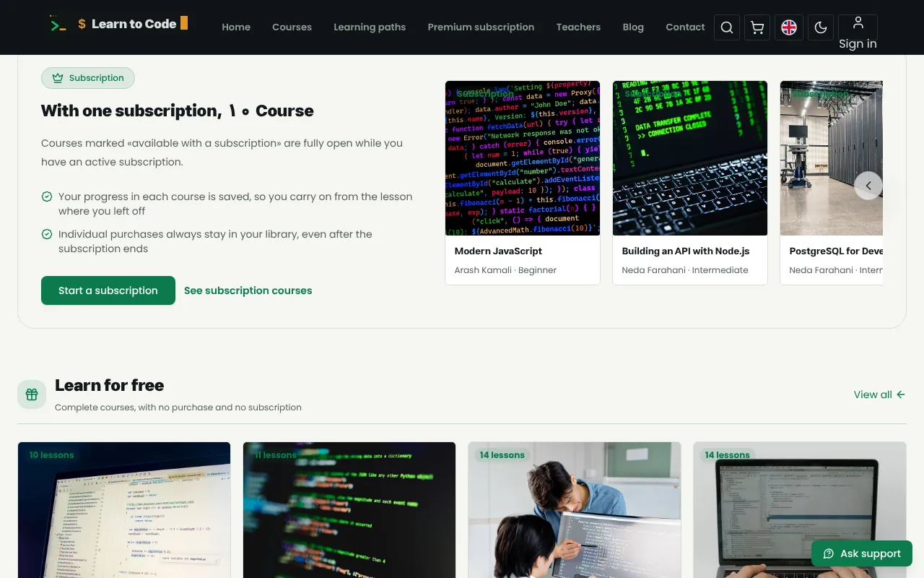Open Learning paths in navigation
Image resolution: width=924 pixels, height=578 pixels.
(370, 27)
